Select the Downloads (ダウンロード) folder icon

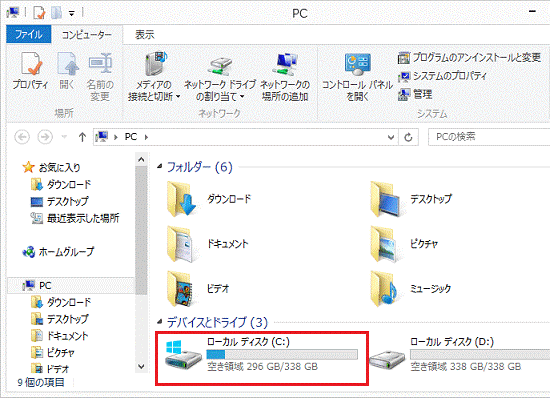181,199
